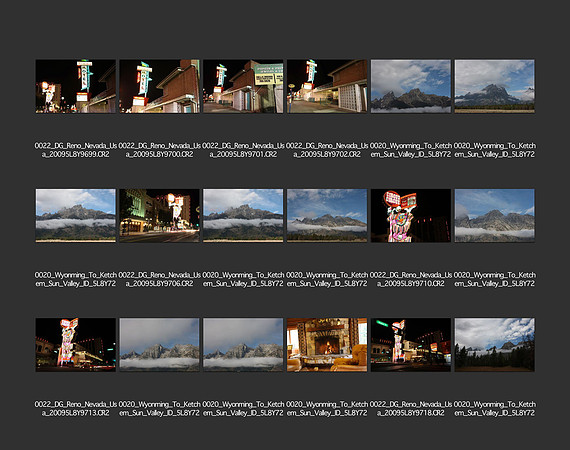Select the file name ending 5L8Y9713.CR2

(x=76, y=409)
